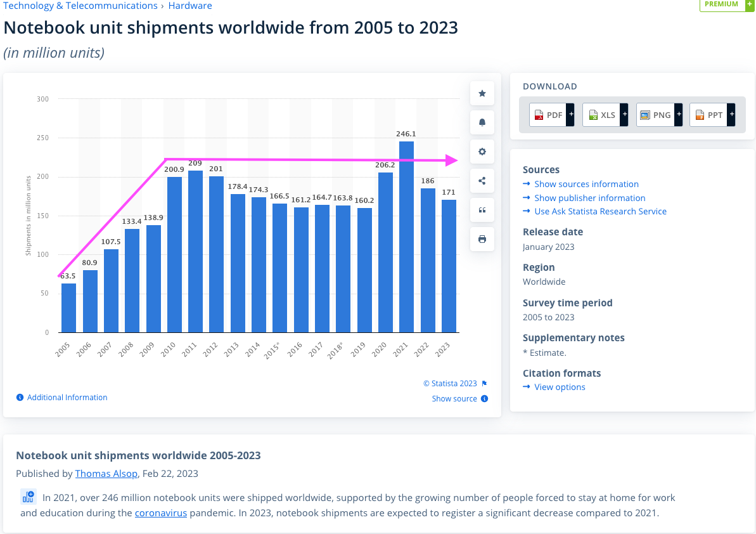Open chart settings gear icon
The image size is (756, 534).
tap(482, 152)
